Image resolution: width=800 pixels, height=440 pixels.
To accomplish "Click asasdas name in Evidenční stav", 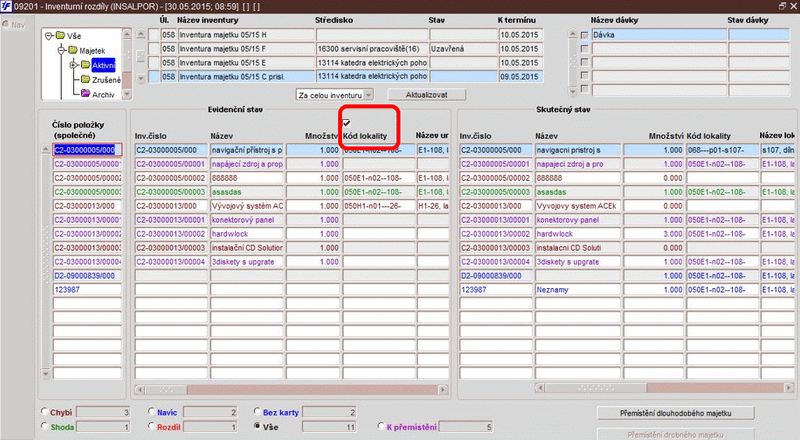I will [x=247, y=192].
